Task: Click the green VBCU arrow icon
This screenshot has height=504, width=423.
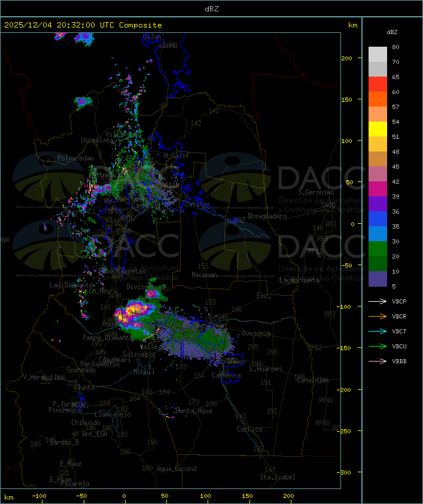Action: coord(378,346)
